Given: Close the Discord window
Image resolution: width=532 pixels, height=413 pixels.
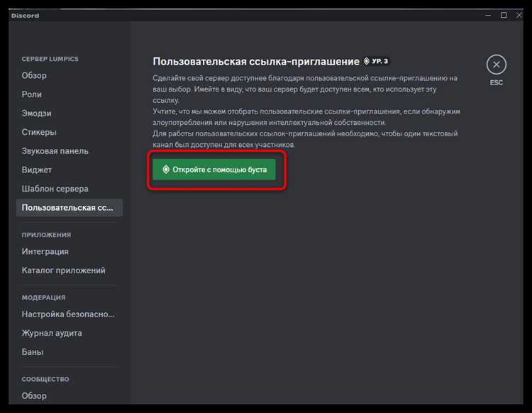Looking at the screenshot, I should pos(519,16).
